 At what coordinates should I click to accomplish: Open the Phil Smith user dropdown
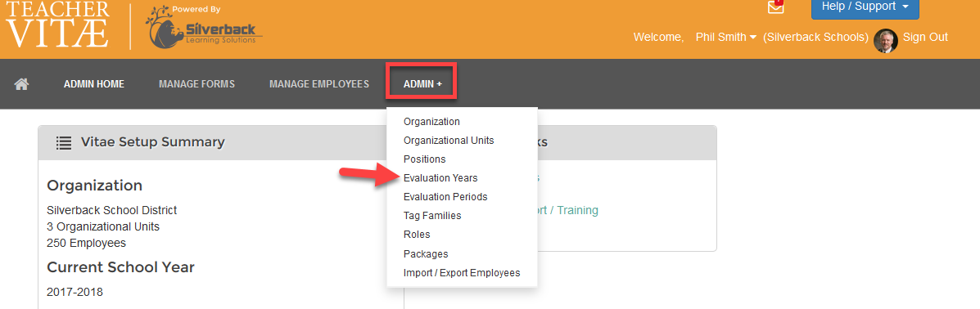[x=726, y=38]
